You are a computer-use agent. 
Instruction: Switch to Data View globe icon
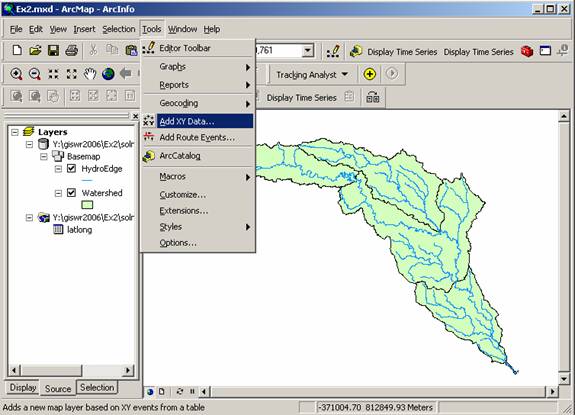(x=150, y=392)
